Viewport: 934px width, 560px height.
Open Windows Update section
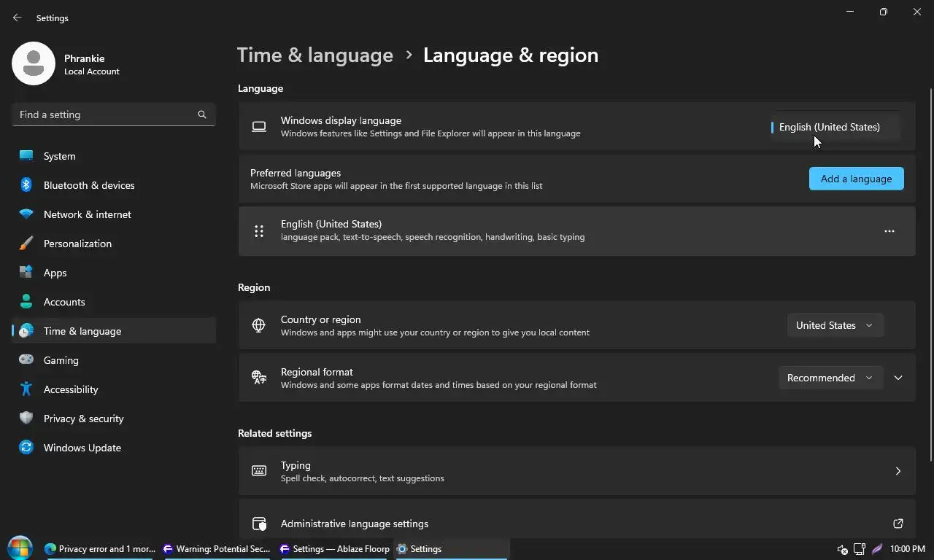(x=82, y=448)
